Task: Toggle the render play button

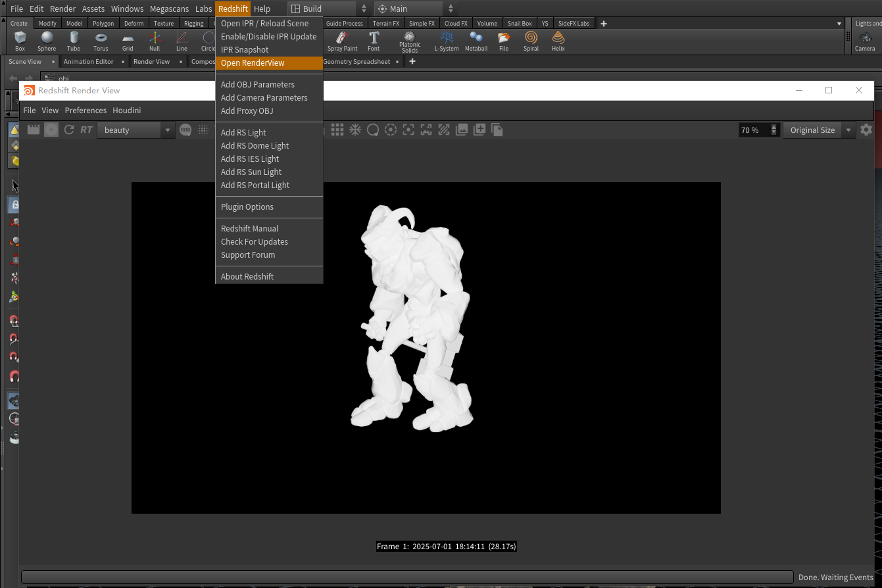Action: [51, 130]
